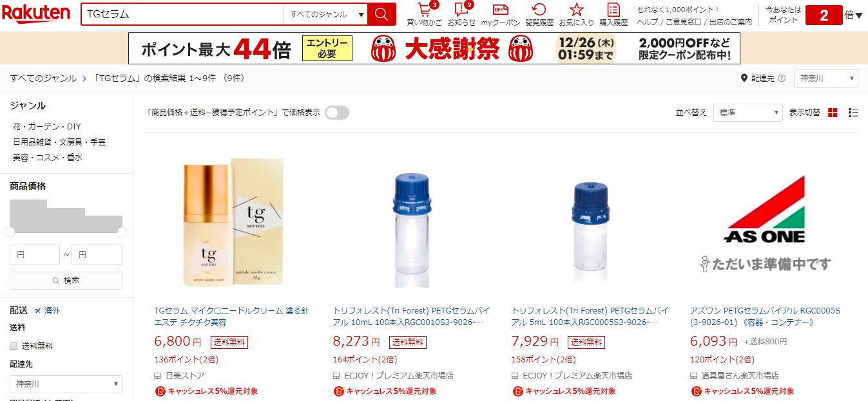
Task: Open the 並べ替え 標準 sort dropdown
Action: (747, 113)
